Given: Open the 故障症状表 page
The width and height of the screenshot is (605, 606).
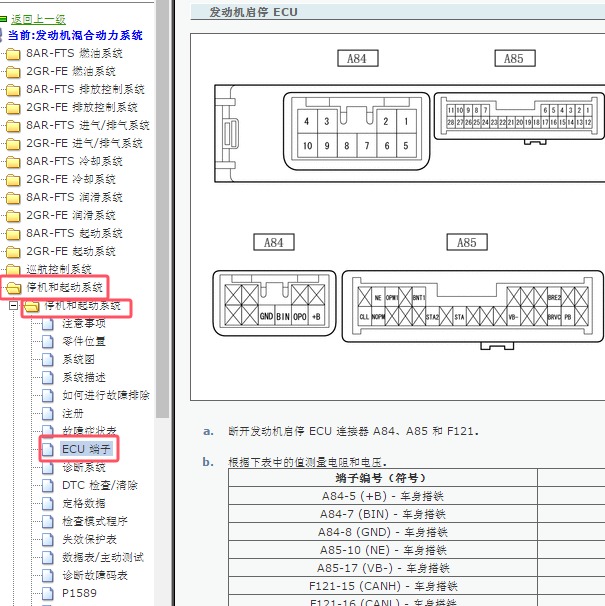Looking at the screenshot, I should point(89,431).
